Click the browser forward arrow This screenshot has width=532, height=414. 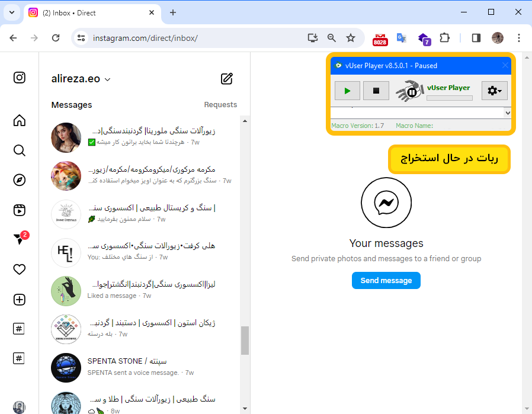tap(34, 38)
